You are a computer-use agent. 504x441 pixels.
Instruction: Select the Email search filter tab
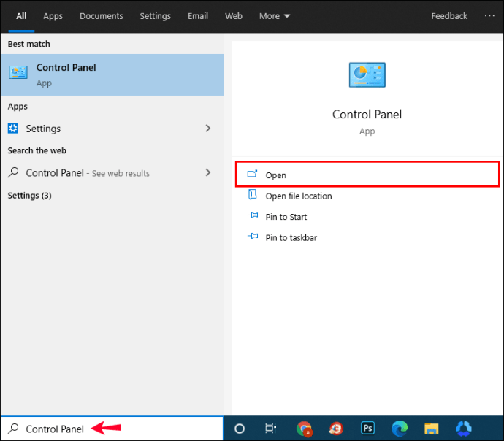coord(197,16)
